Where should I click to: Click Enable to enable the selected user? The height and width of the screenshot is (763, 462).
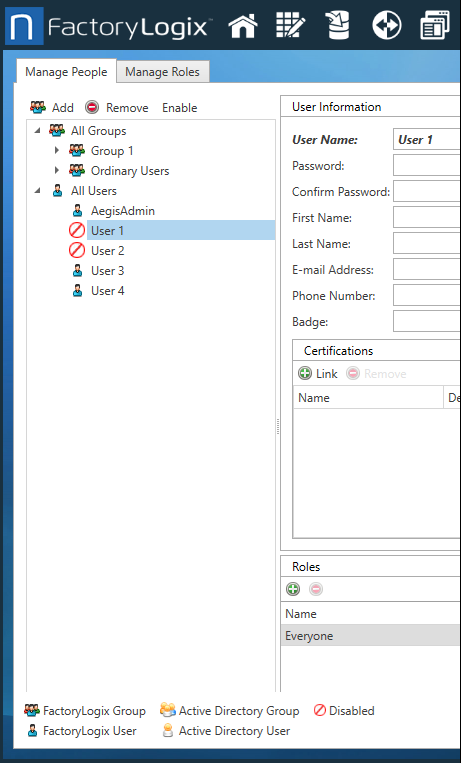click(180, 108)
